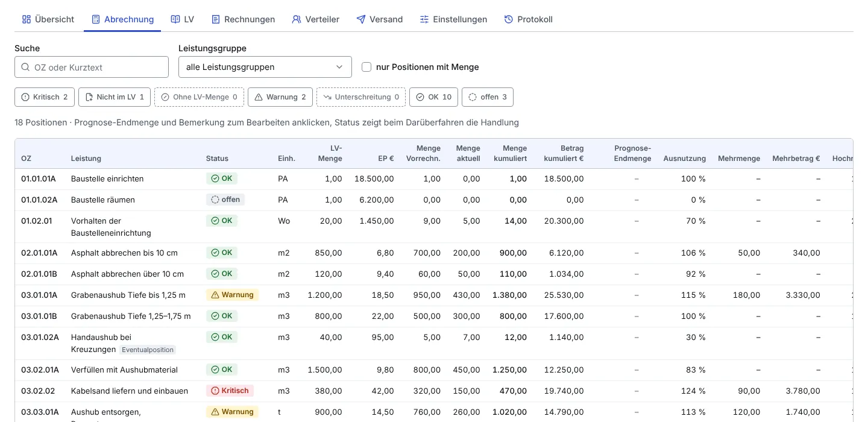
Task: Toggle the Nicht im LV filter
Action: [115, 97]
